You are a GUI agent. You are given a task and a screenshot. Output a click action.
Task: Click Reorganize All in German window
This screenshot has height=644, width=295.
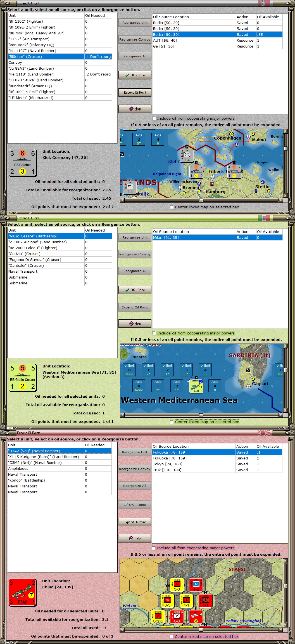135,56
